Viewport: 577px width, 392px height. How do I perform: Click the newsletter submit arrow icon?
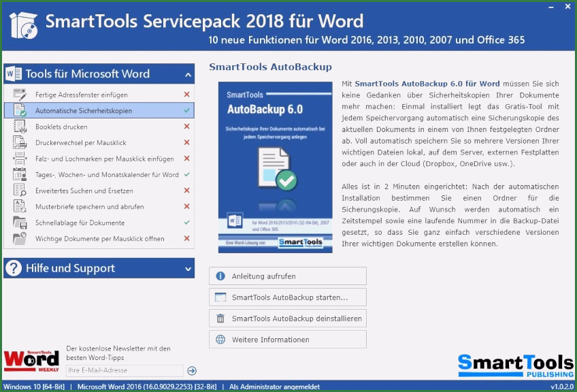point(192,371)
